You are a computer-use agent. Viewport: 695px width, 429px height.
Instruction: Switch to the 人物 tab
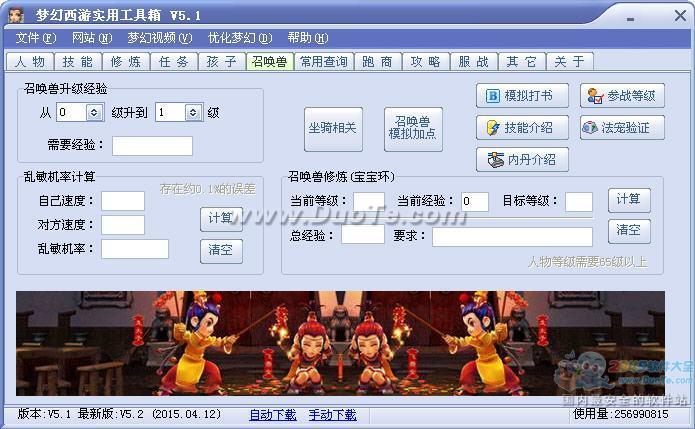(30, 61)
